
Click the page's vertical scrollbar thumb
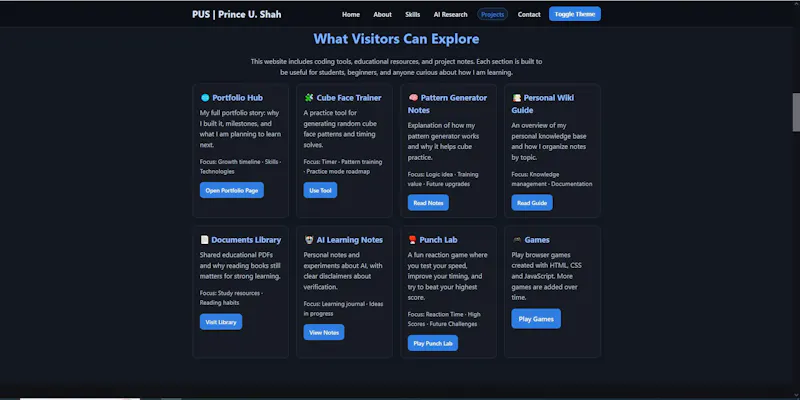(x=795, y=112)
